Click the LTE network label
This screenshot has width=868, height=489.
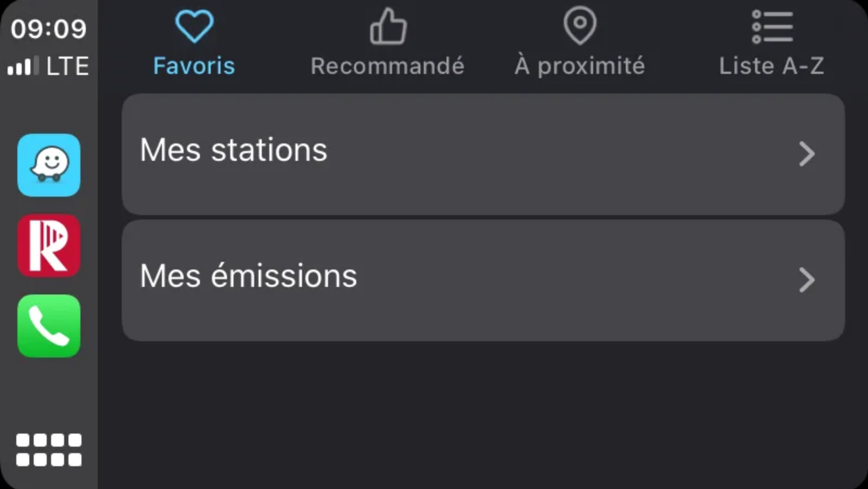[x=67, y=66]
